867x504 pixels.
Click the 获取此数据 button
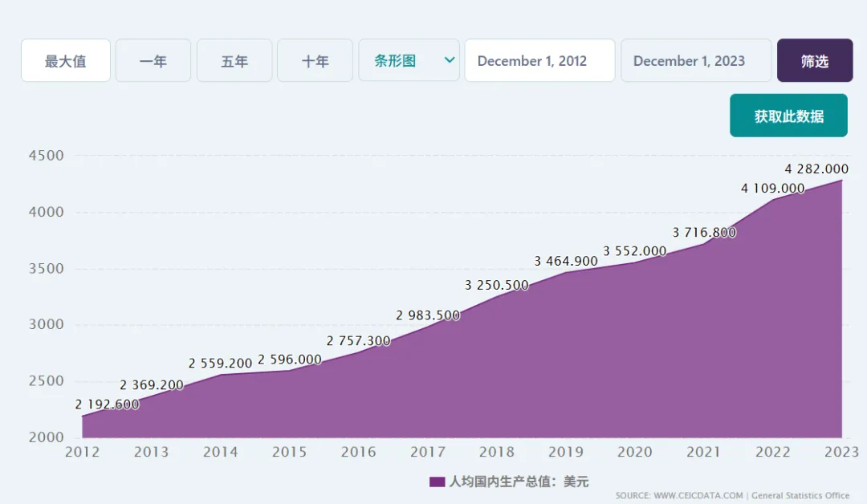tap(788, 116)
